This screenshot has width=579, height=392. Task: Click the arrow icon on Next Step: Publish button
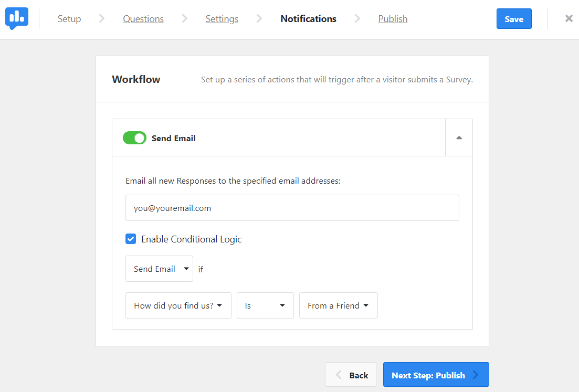(x=476, y=375)
